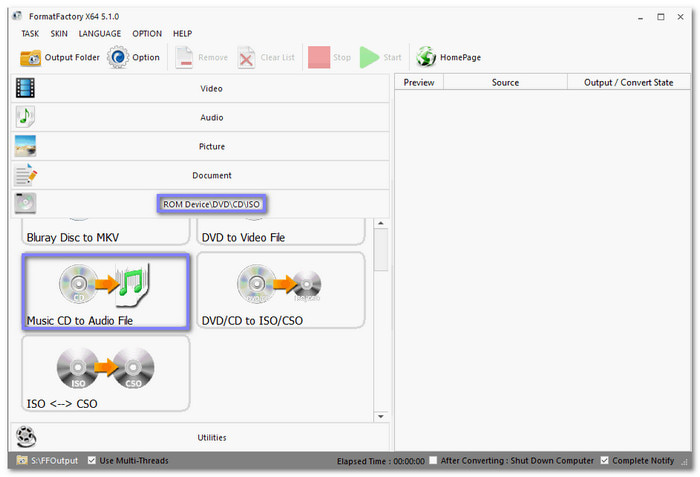Toggle the Complete Notify checkbox
700x477 pixels.
pos(604,460)
